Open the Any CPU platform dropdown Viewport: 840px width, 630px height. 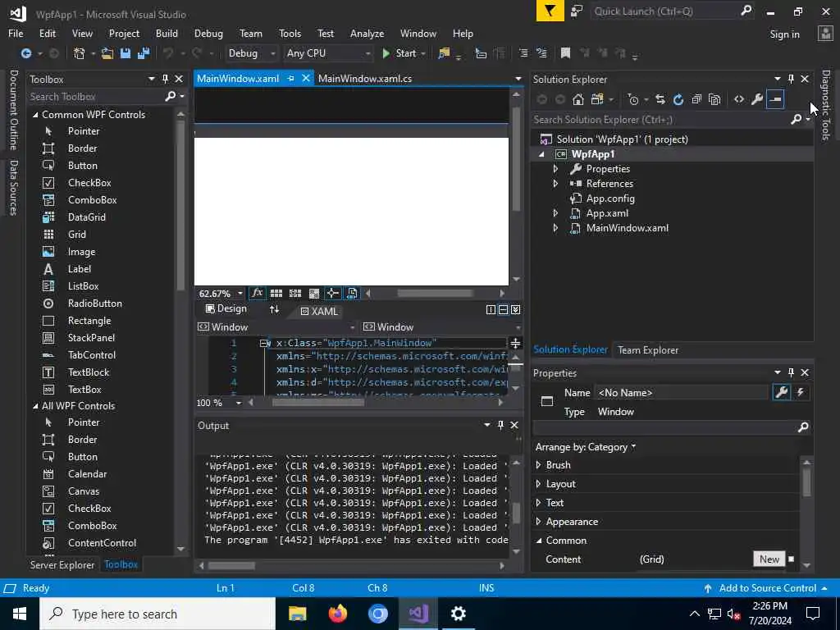328,53
